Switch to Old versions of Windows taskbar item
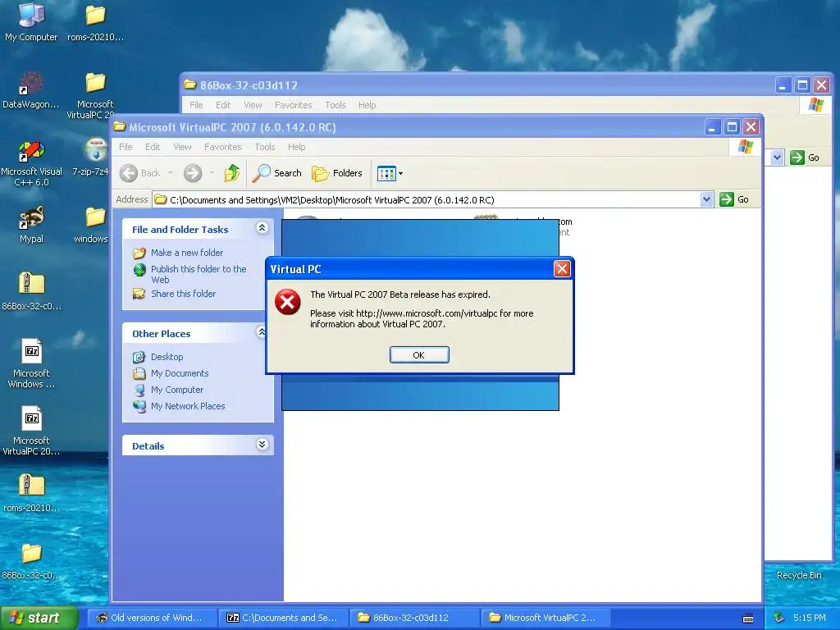The width and height of the screenshot is (840, 630). pos(152,618)
